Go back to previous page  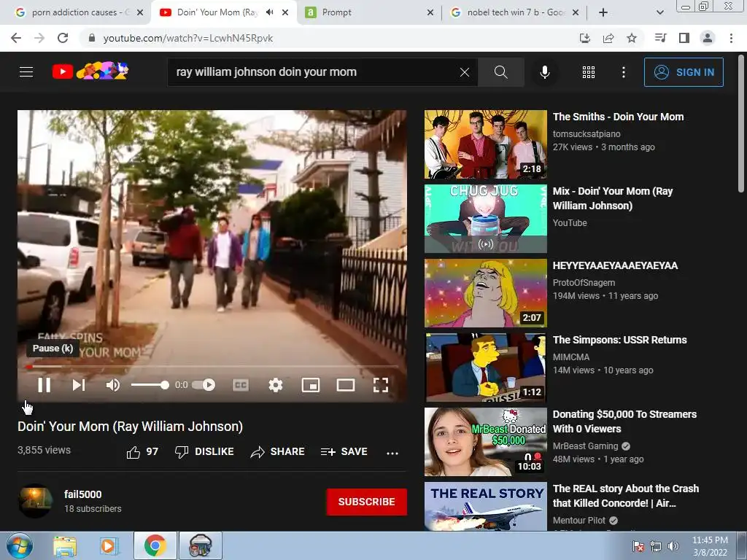(16, 38)
